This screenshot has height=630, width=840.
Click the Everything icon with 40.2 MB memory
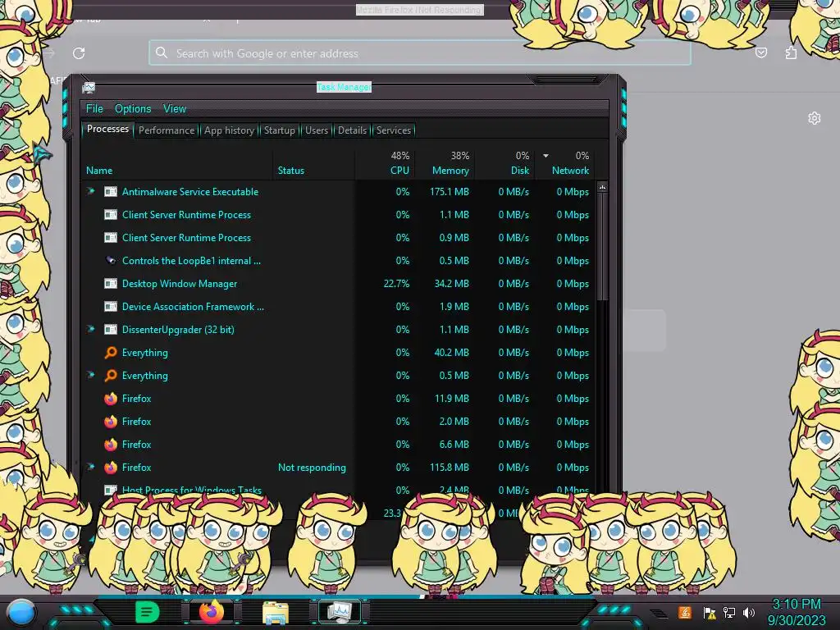tap(111, 353)
